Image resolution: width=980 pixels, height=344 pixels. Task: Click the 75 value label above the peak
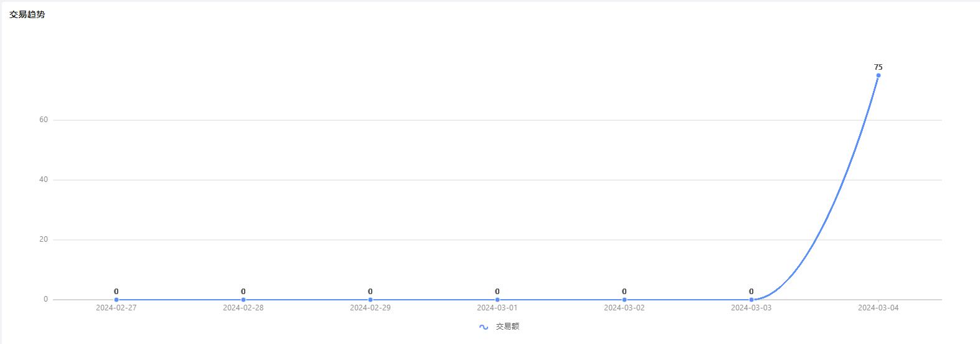[x=879, y=67]
